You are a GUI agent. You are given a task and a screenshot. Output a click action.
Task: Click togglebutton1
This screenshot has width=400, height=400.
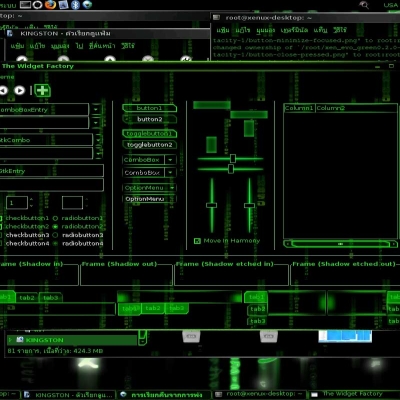[x=149, y=133]
